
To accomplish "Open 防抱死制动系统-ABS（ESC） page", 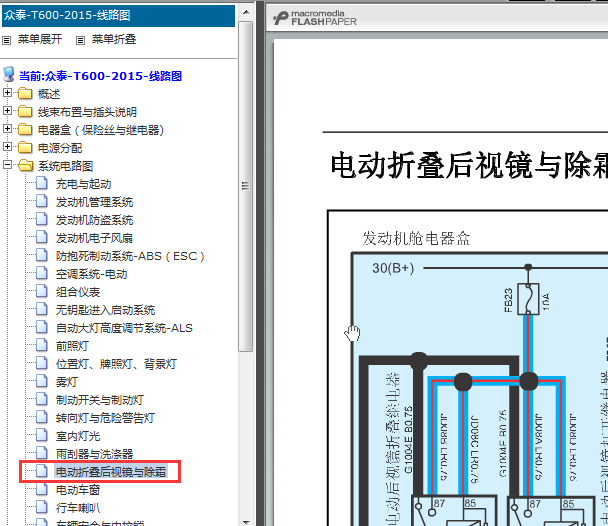I will [130, 256].
